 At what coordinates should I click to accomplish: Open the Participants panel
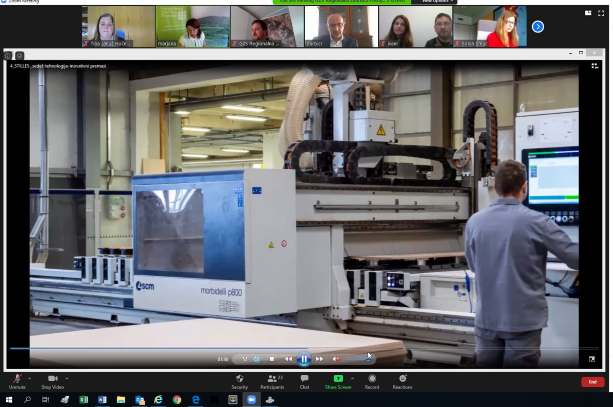[x=272, y=382]
